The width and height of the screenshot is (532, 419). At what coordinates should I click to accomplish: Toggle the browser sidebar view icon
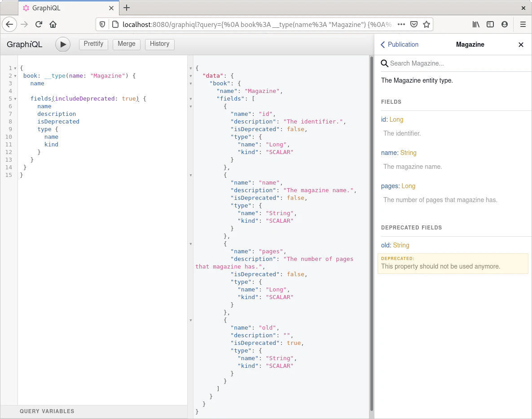[490, 24]
